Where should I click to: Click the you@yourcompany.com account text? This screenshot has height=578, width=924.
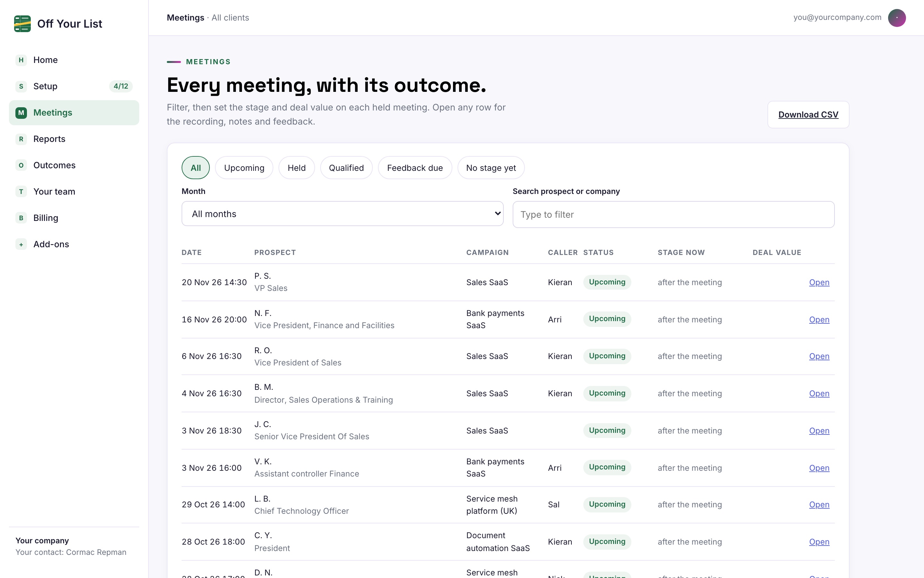837,18
